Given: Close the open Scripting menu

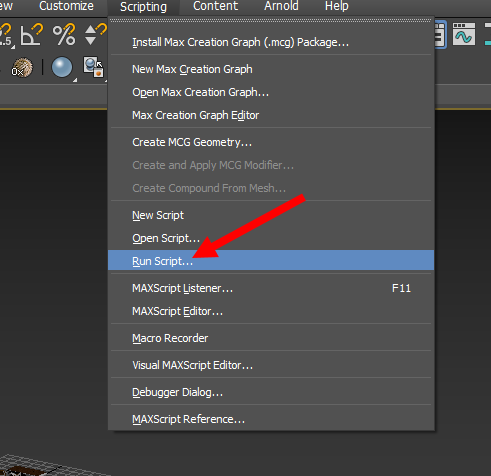Looking at the screenshot, I should [143, 7].
